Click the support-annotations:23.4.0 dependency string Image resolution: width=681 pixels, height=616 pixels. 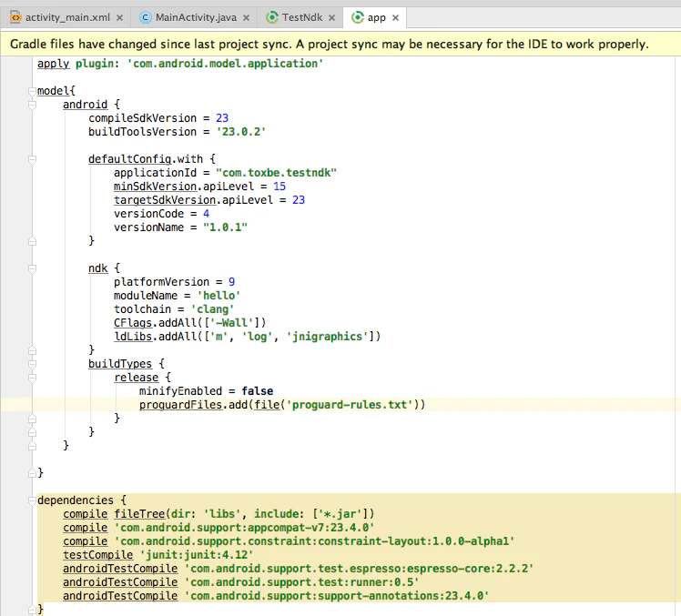click(x=337, y=596)
